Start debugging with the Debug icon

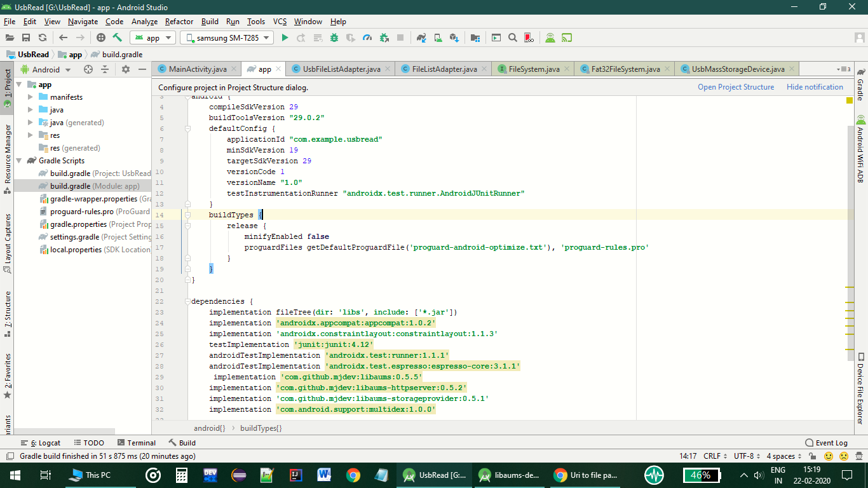334,37
